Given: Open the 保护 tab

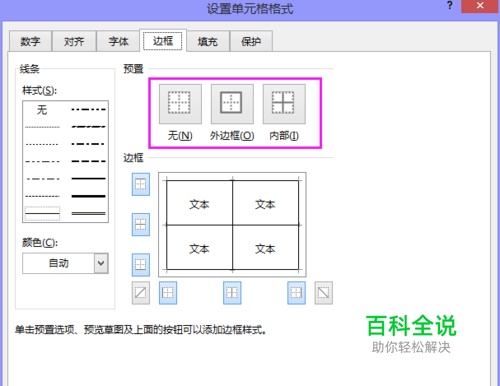Looking at the screenshot, I should (x=251, y=41).
